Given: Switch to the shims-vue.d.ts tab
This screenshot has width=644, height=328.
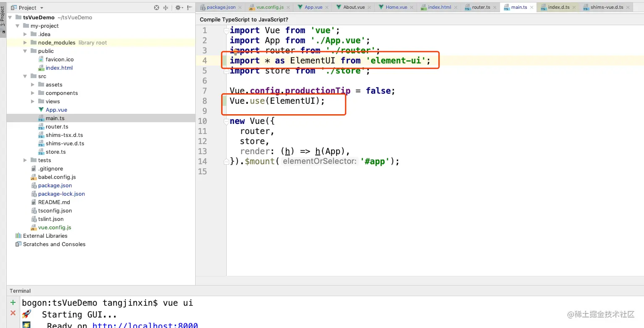Looking at the screenshot, I should 606,7.
